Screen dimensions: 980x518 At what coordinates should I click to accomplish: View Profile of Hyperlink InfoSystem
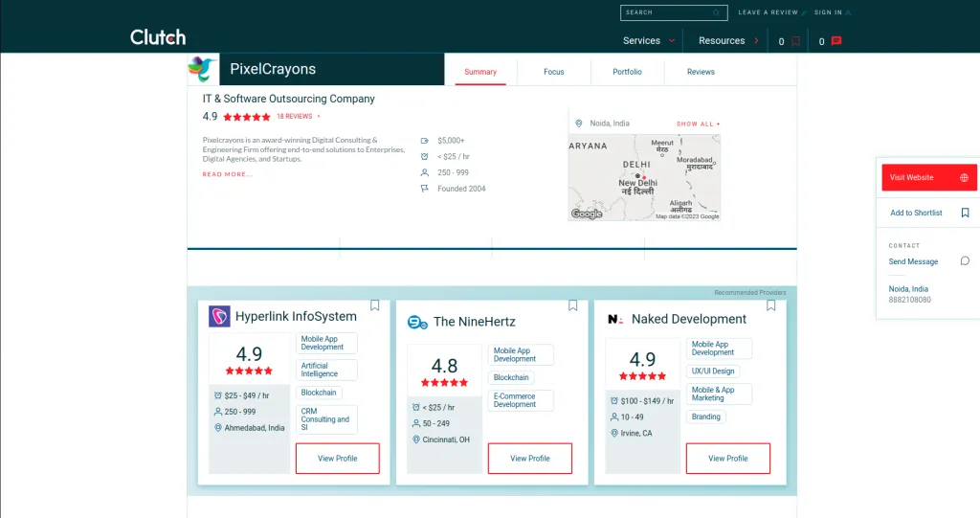coord(338,459)
